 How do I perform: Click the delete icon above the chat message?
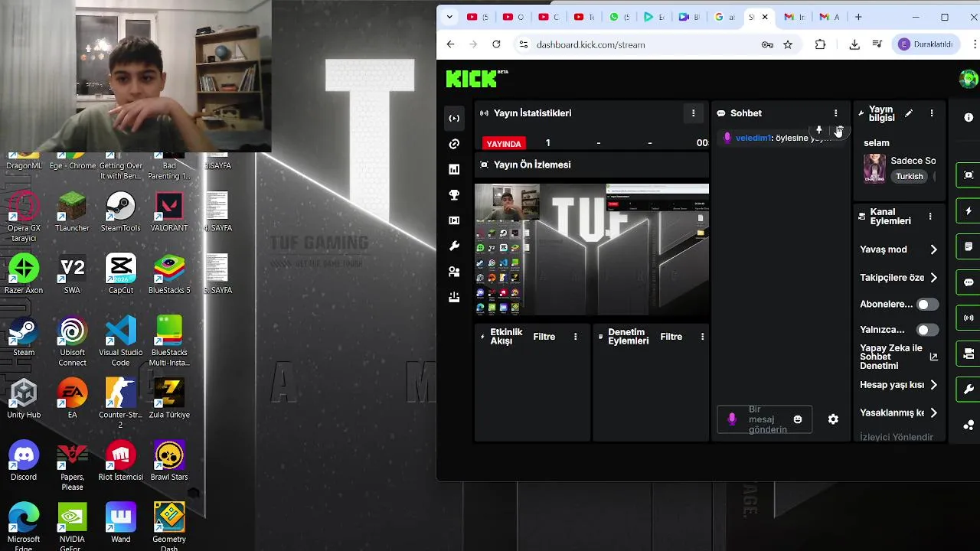(x=839, y=131)
